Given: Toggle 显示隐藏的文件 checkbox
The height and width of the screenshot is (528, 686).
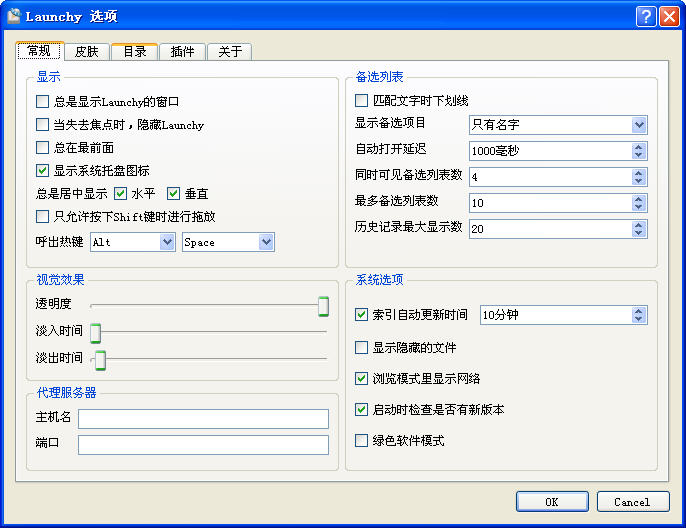Looking at the screenshot, I should click(x=361, y=347).
